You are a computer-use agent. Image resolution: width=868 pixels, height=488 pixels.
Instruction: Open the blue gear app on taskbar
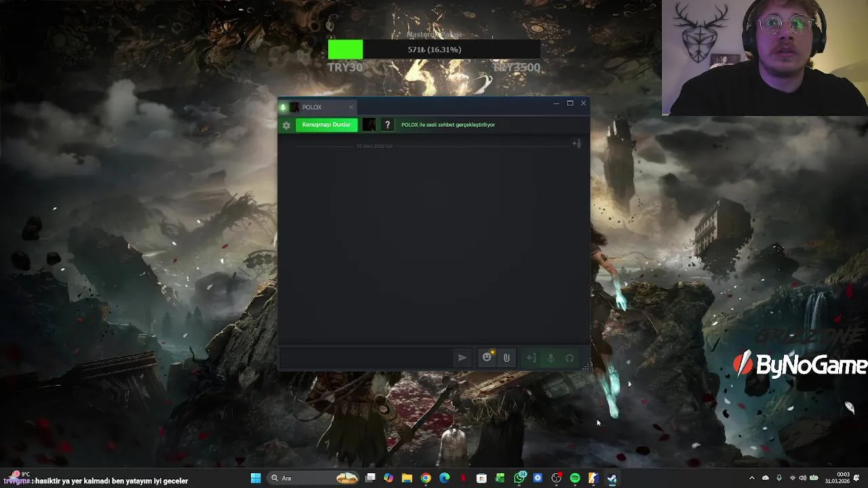[538, 478]
